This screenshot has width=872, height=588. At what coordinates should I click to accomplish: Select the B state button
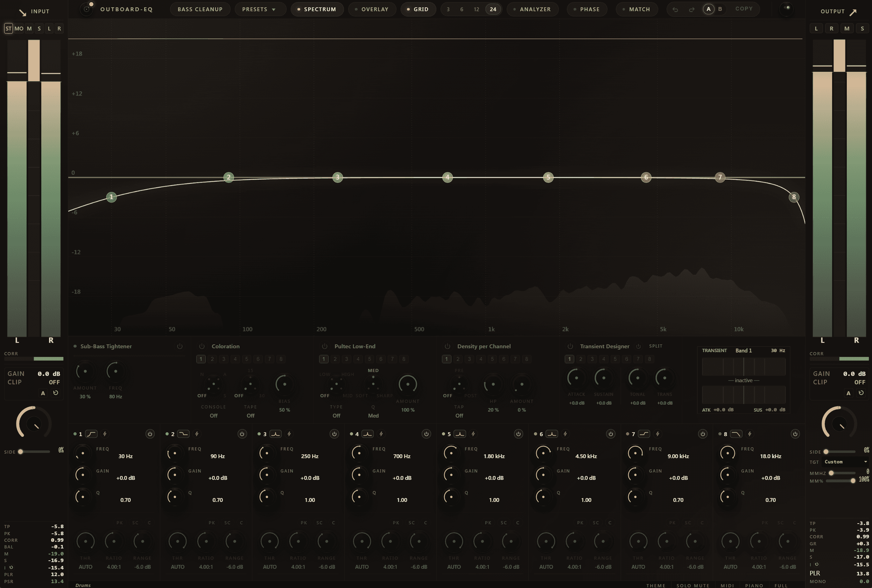click(x=720, y=9)
